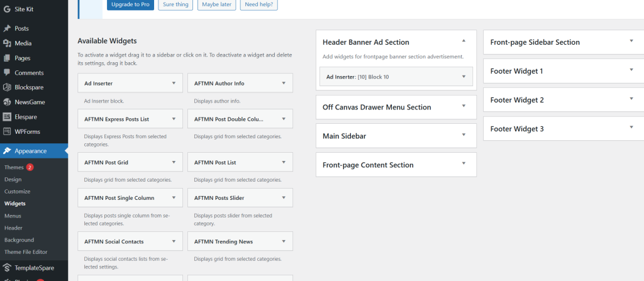Click the WPForms sidebar icon
Viewport: 644px width, 281px height.
point(7,131)
